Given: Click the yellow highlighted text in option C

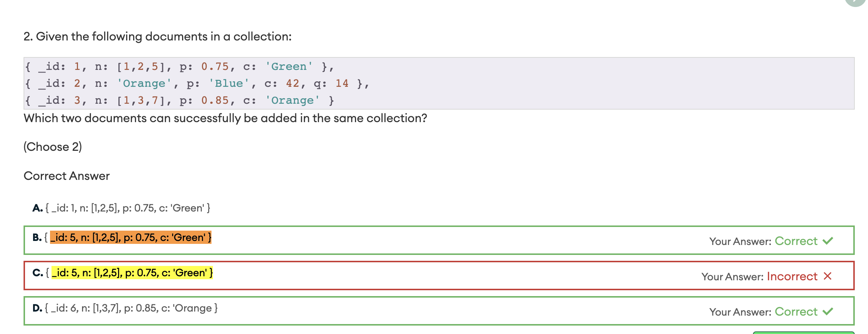Looking at the screenshot, I should click(132, 273).
